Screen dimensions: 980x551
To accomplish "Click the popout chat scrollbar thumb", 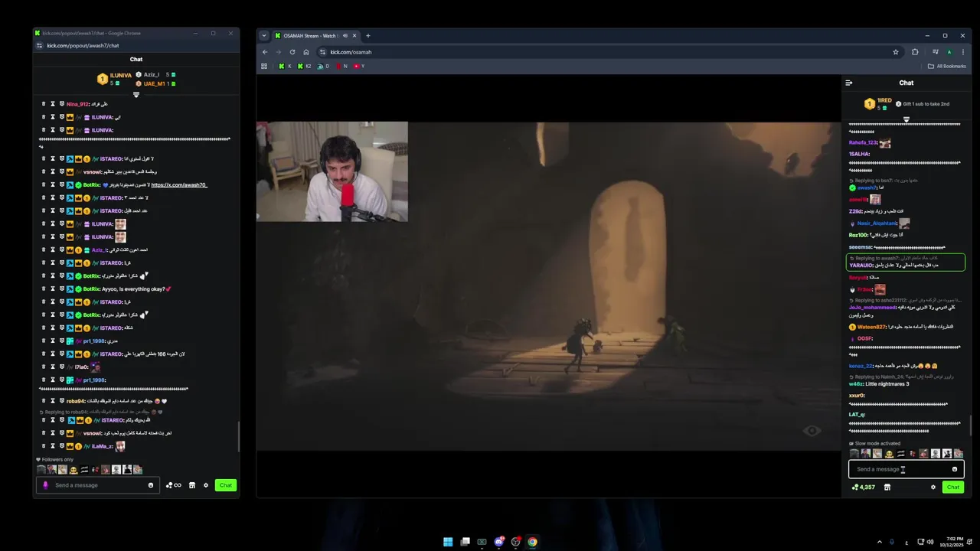I will [238, 436].
